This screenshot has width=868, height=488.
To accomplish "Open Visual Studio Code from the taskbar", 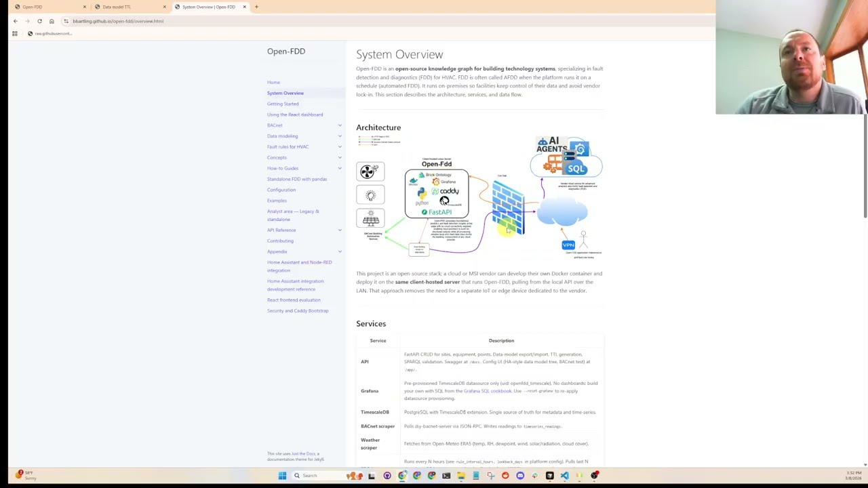I will pyautogui.click(x=564, y=475).
